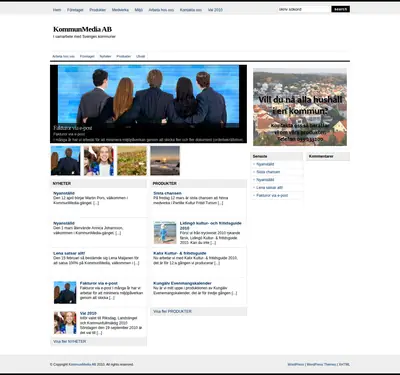This screenshot has width=400, height=375.
Task: Open the 'Vill du nå alla hushåll' banner
Action: 300,107
